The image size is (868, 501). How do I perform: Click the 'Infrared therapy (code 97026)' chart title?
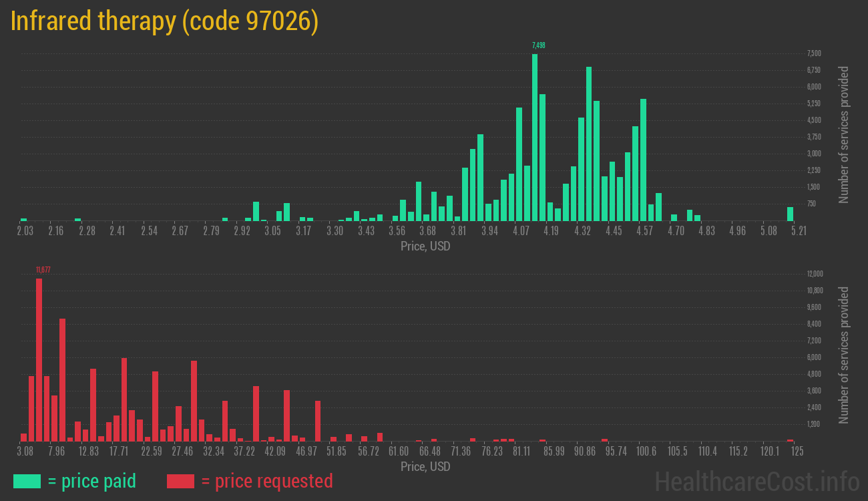pos(164,21)
